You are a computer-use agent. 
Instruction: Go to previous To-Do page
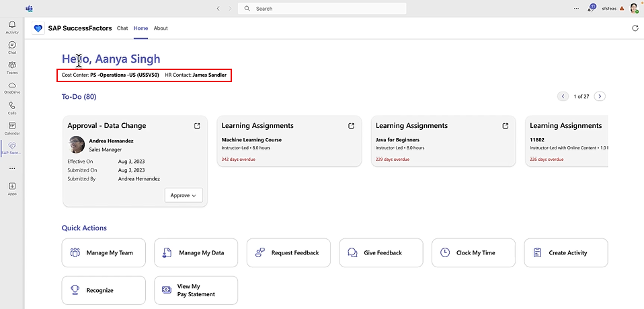click(x=563, y=96)
